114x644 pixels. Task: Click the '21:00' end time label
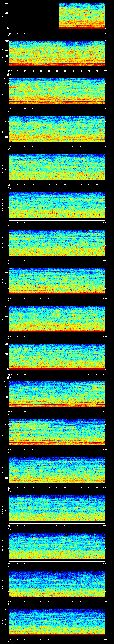pos(105,639)
